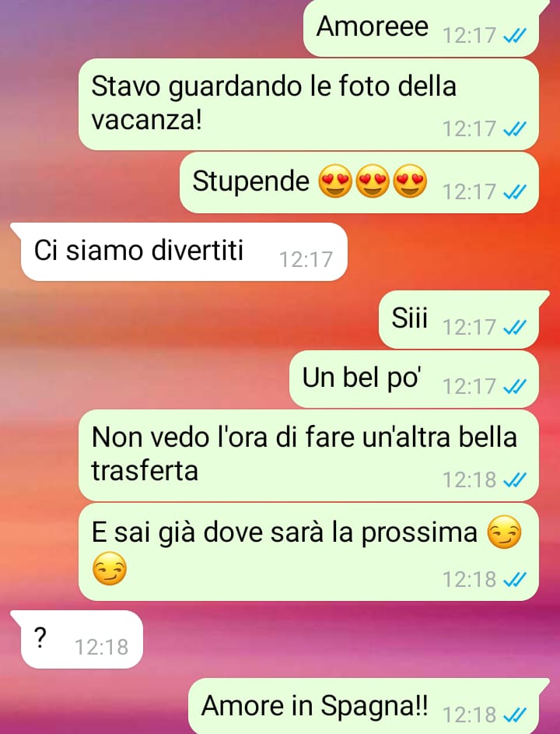Tap the 12:17 timestamp on "Ci siamo divertiti"

click(x=306, y=259)
